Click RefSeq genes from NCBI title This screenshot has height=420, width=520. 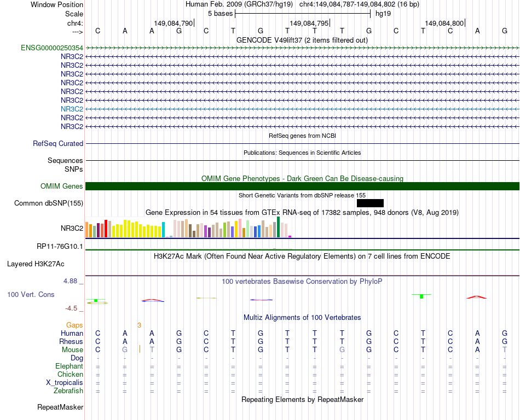coord(302,136)
